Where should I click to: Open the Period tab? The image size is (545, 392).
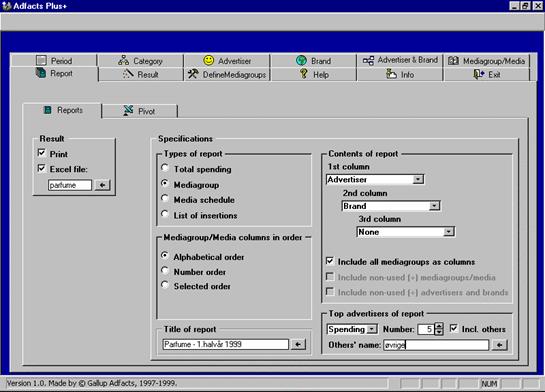[54, 61]
